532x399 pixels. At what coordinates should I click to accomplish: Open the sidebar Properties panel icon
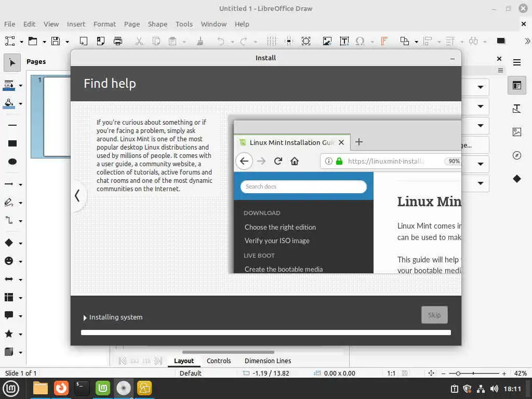click(x=517, y=85)
